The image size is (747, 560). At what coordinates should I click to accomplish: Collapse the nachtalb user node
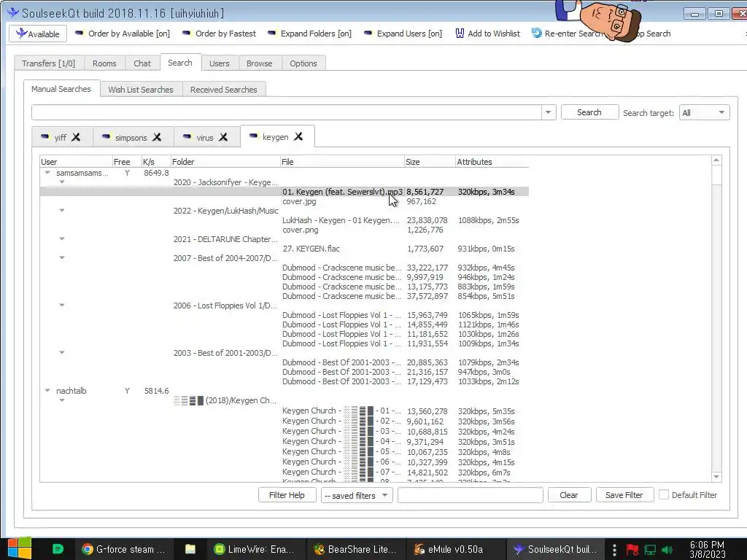pos(47,391)
